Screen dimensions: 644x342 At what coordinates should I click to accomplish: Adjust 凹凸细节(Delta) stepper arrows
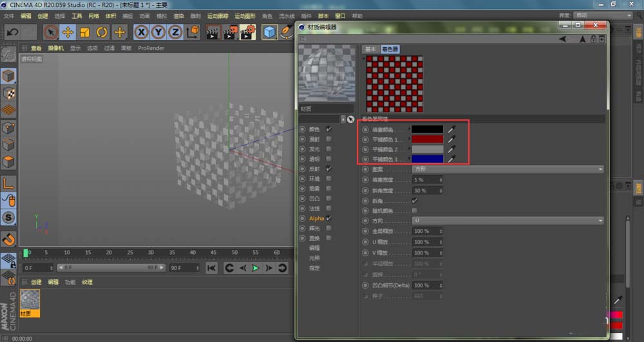[440, 285]
